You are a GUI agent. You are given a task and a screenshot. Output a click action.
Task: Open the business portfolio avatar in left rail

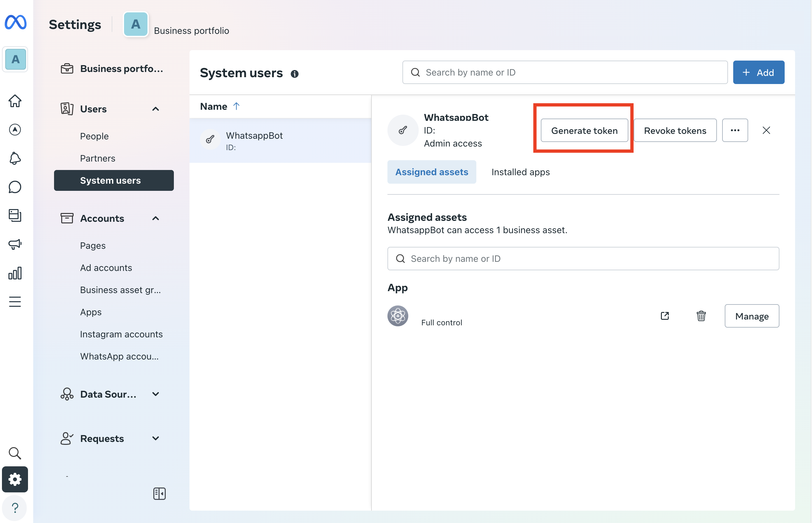click(15, 59)
